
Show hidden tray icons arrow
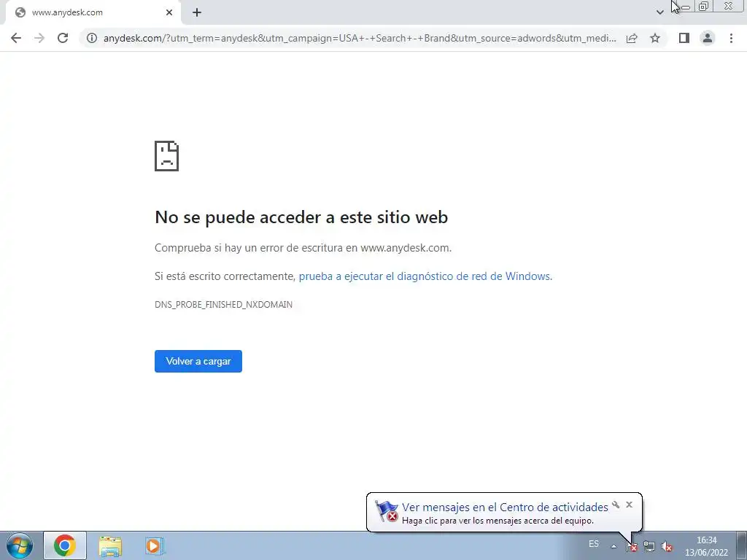click(614, 546)
